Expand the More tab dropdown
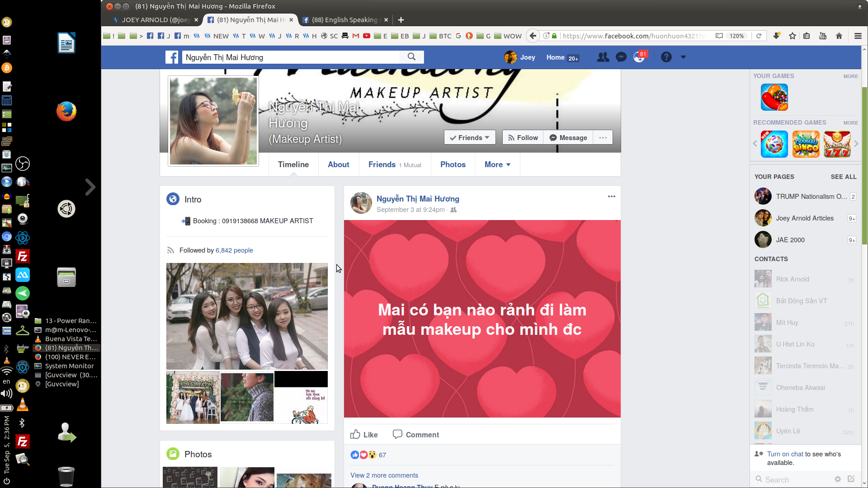Viewport: 868px width, 488px height. [497, 164]
